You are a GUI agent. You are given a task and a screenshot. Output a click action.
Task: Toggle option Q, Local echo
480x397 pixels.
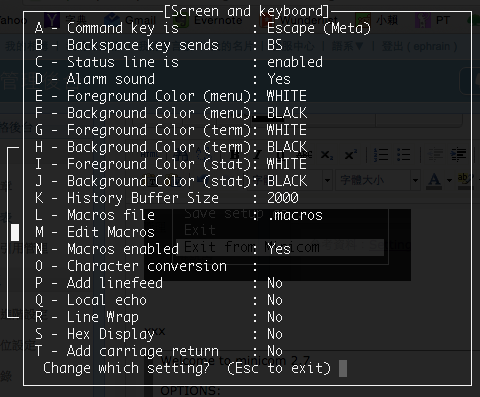coord(159,300)
